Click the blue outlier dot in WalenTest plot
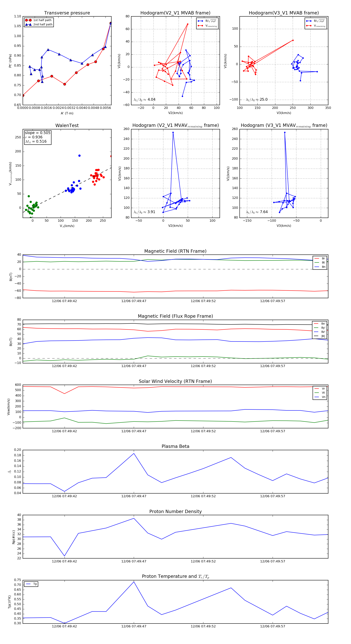The image size is (351, 644). [x=79, y=156]
